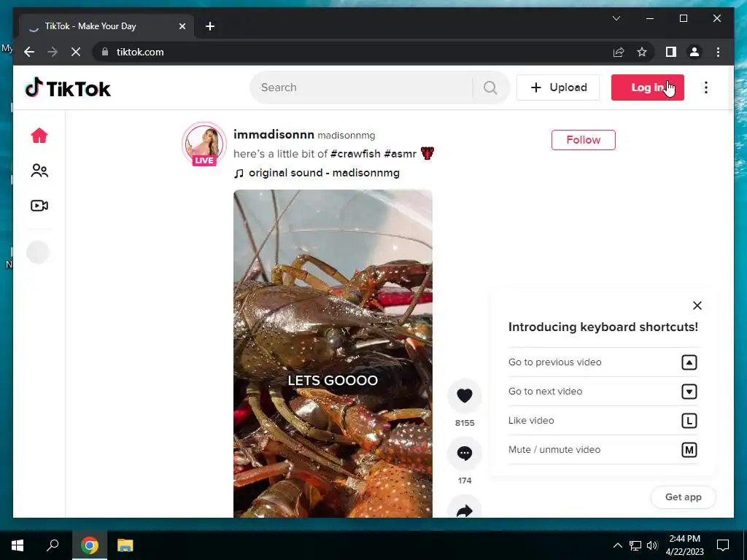Click the L key icon for Like video
This screenshot has height=560, width=747.
[x=689, y=421]
